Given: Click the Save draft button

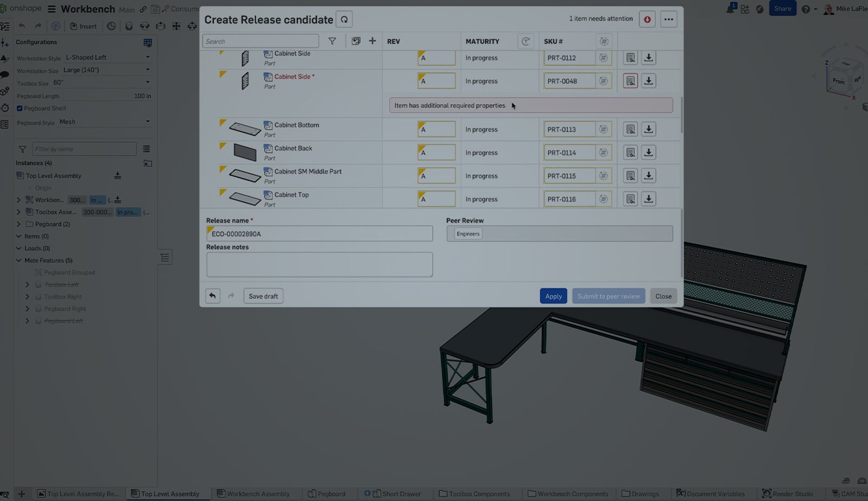Looking at the screenshot, I should pyautogui.click(x=263, y=296).
